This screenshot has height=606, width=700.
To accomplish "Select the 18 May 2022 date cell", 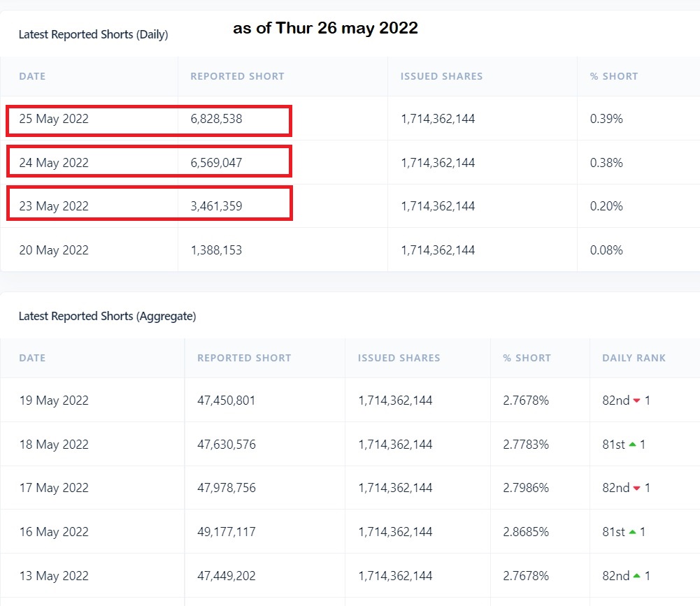I will 54,445.
